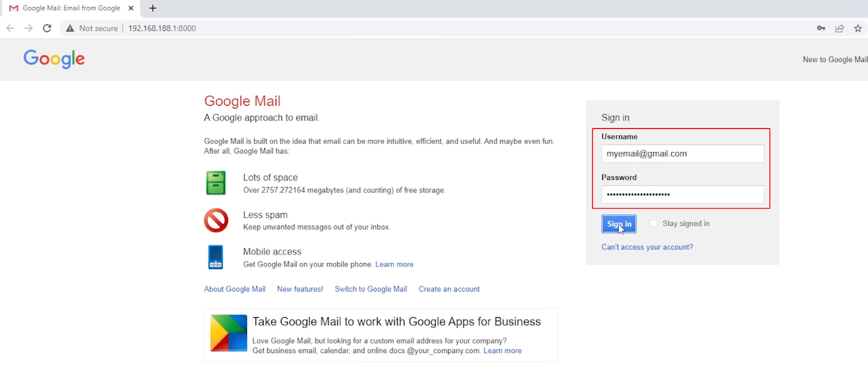
Task: Click the address bar URL 192.168.188.1:8000
Action: (162, 28)
